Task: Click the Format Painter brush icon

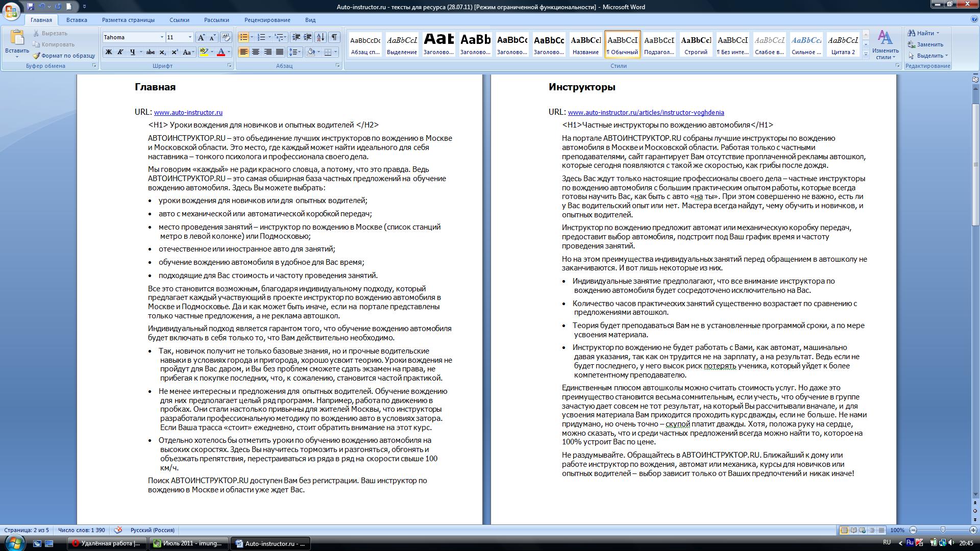Action: point(36,56)
